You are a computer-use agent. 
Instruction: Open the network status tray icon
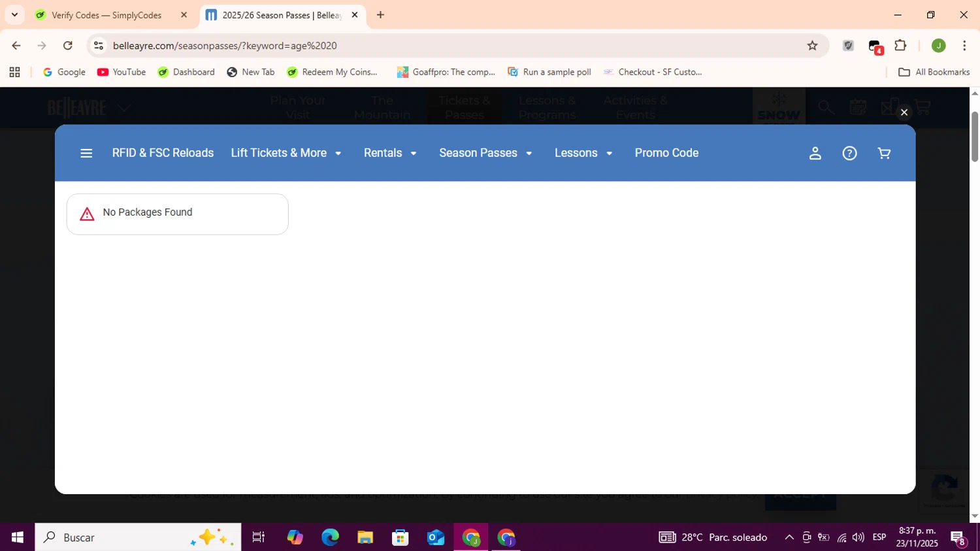[841, 537]
